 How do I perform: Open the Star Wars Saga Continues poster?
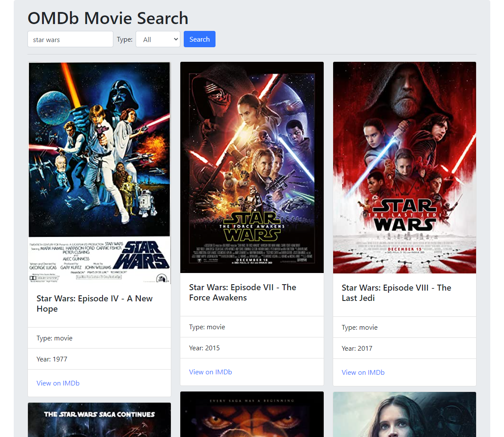(99, 420)
